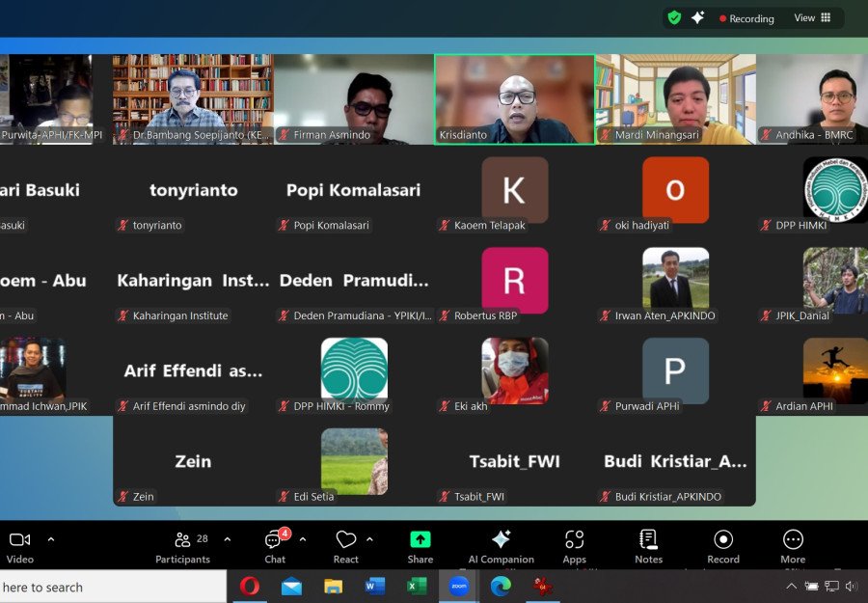The image size is (868, 603).
Task: Open Opera browser from taskbar
Action: [249, 586]
